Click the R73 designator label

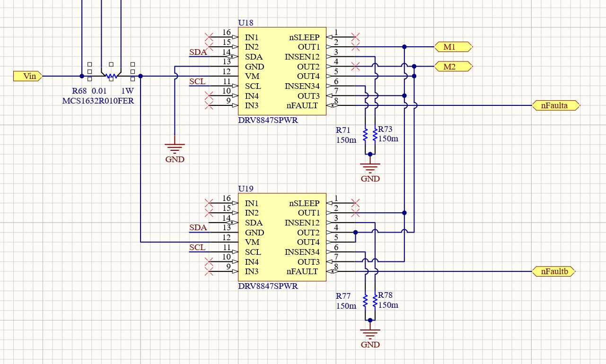point(386,129)
